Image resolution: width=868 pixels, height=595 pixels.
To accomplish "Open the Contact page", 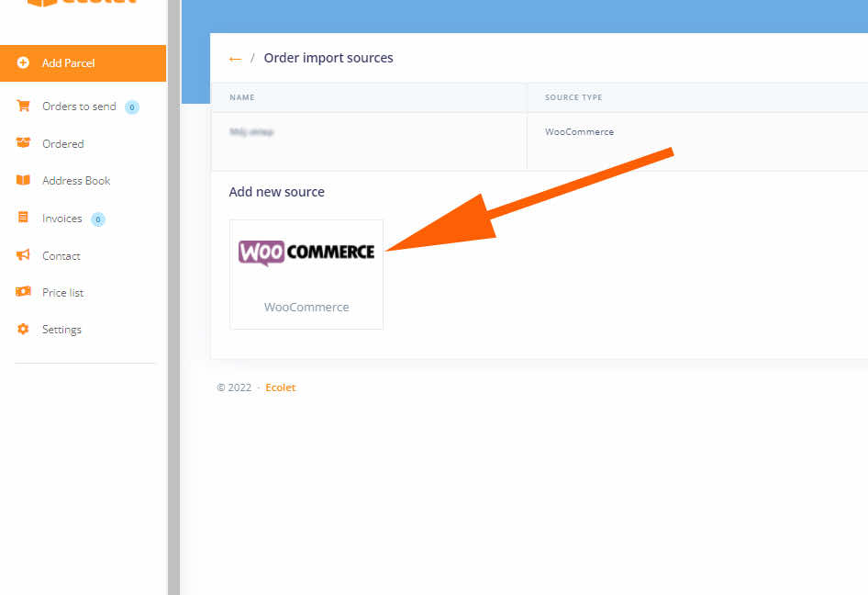I will click(x=61, y=256).
